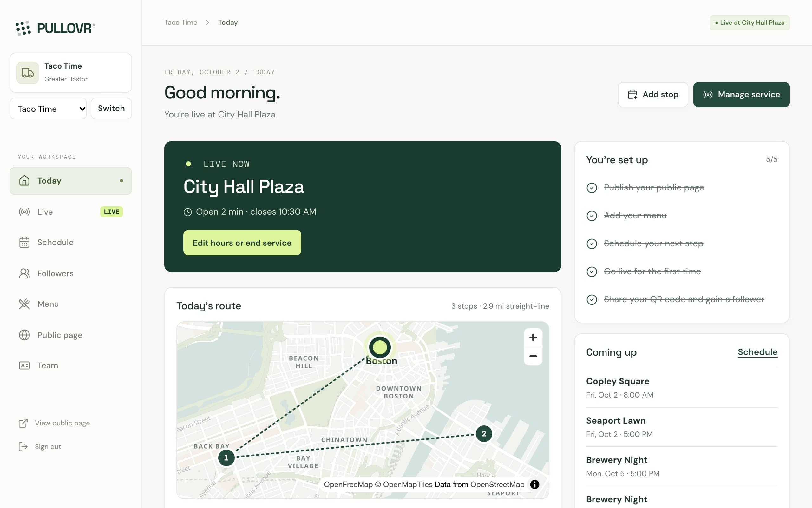
Task: Click OpenStreetMap attribution link
Action: click(x=497, y=485)
